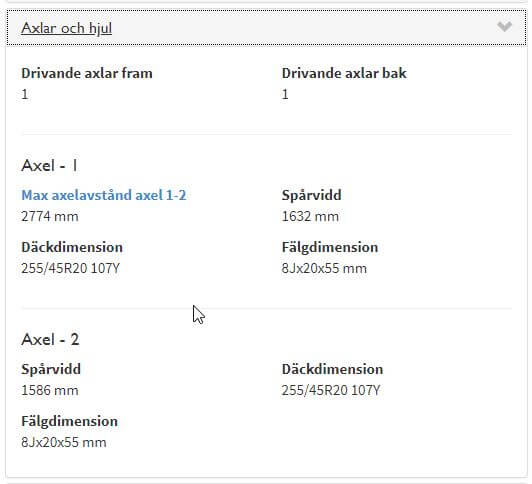Select the 1586 mm Spårvidd value
This screenshot has width=532, height=484.
tap(50, 390)
